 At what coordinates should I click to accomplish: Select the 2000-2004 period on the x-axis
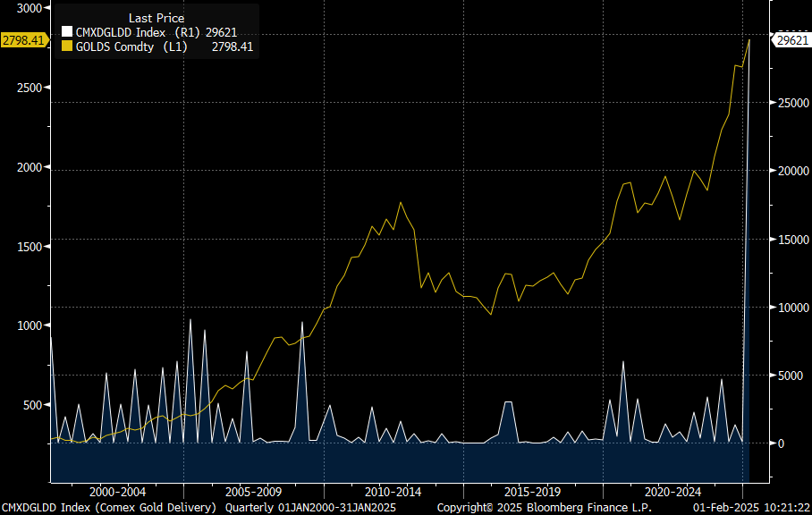point(117,491)
